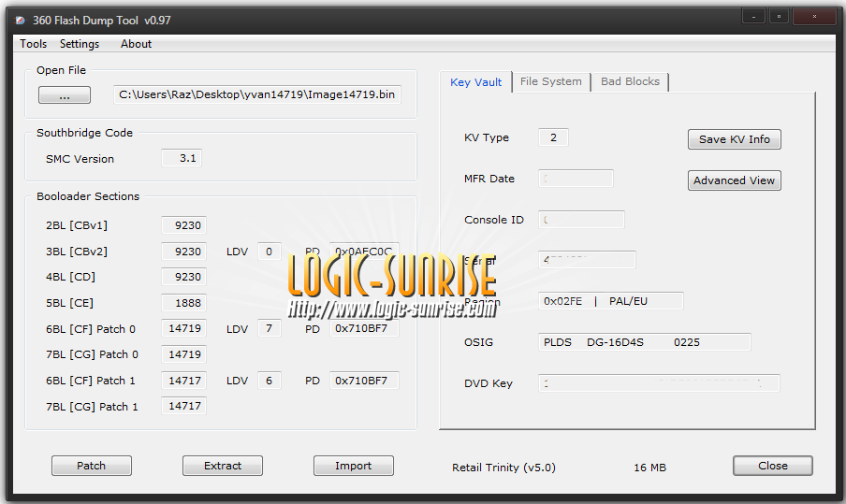Click the Import button

click(353, 466)
